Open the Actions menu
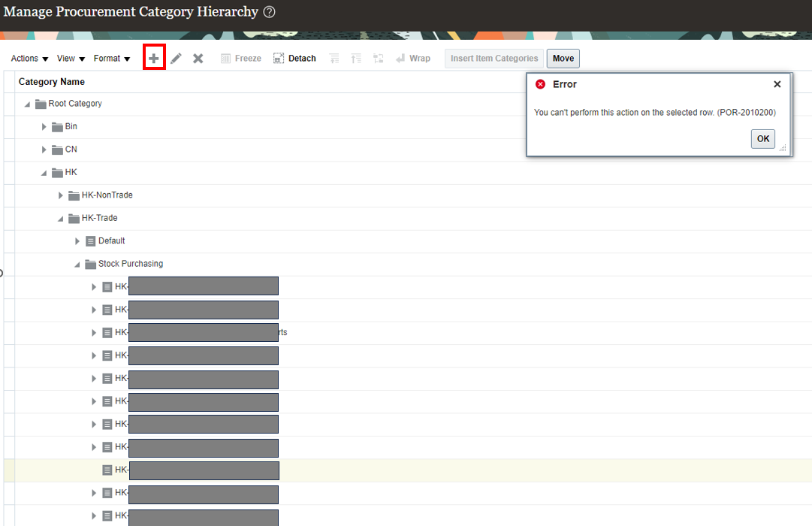The height and width of the screenshot is (526, 812). [x=29, y=58]
